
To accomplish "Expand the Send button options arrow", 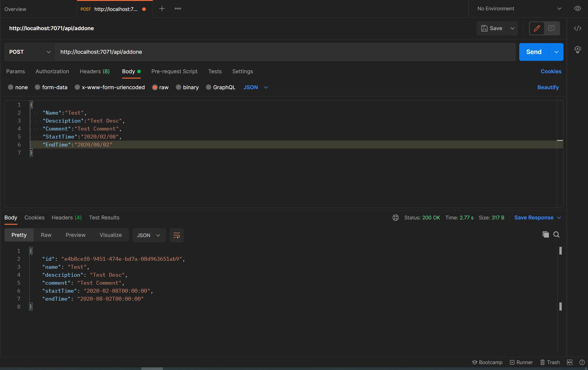I will click(x=556, y=52).
